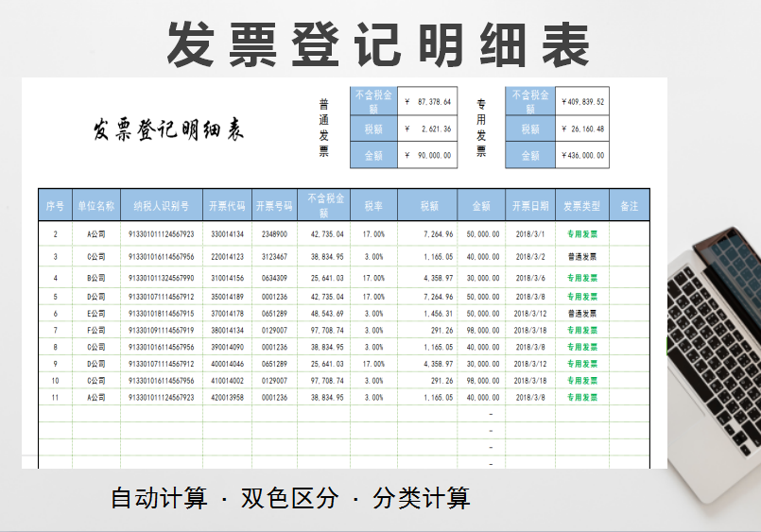This screenshot has height=532, width=761.
Task: Select the 1,456.31 tax cell
Action: pyautogui.click(x=427, y=314)
